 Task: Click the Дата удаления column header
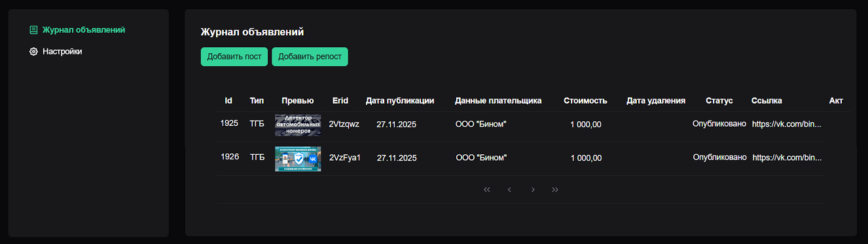(x=656, y=100)
